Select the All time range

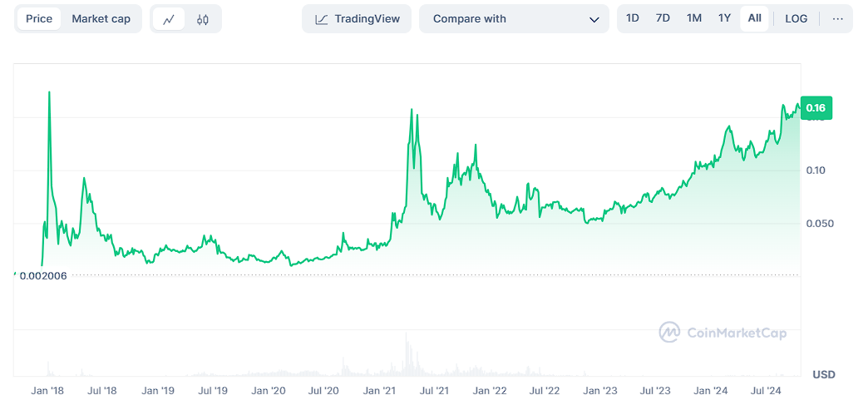click(755, 18)
